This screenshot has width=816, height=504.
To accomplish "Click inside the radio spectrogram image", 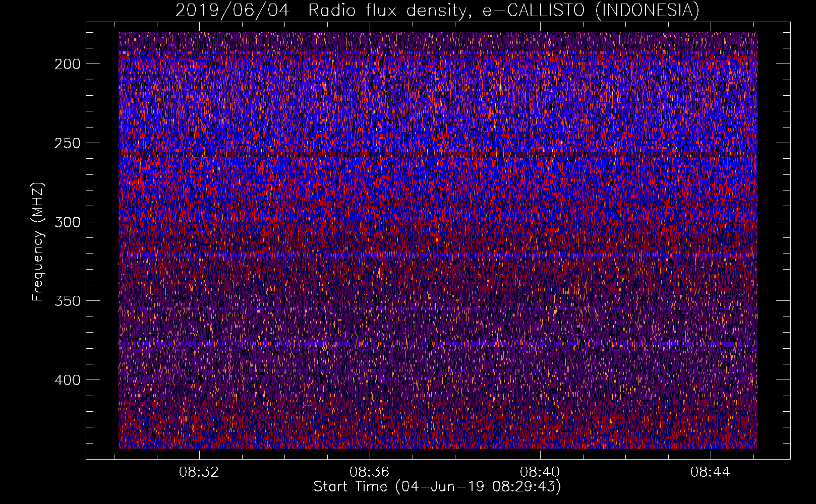I will click(438, 240).
